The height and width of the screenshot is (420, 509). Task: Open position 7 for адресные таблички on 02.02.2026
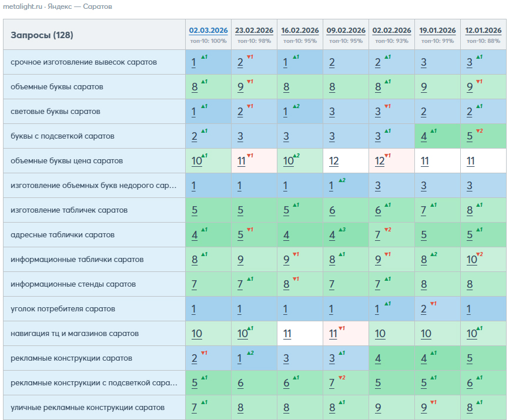(377, 235)
